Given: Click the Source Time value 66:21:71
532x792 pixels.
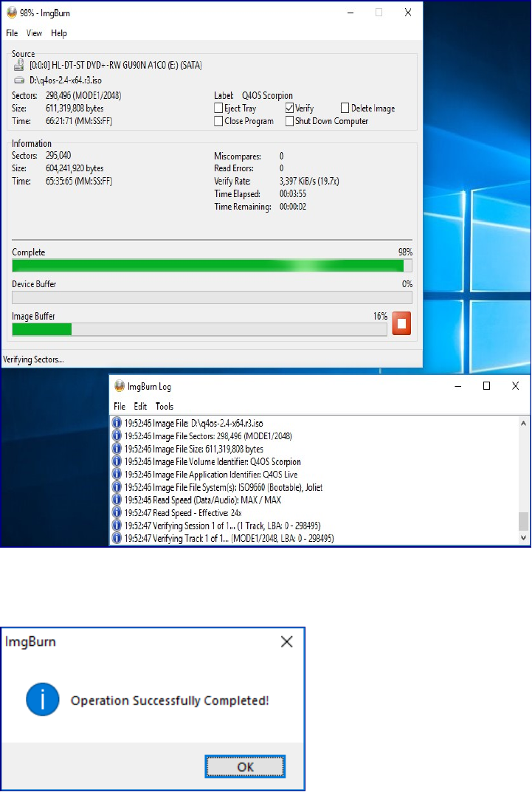Looking at the screenshot, I should [79, 121].
